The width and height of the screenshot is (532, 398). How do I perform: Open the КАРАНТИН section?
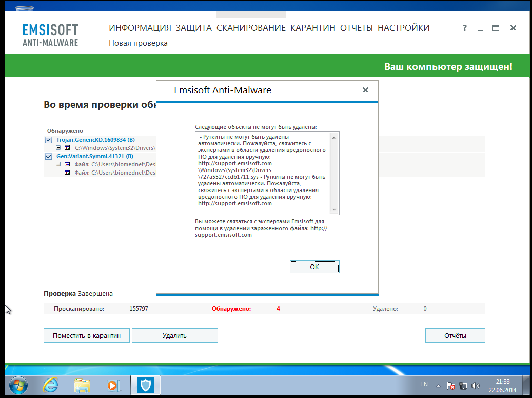pos(313,28)
